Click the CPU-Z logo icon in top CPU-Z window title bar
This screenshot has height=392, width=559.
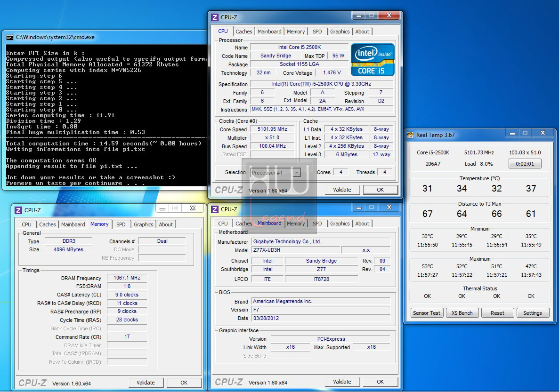[x=215, y=17]
